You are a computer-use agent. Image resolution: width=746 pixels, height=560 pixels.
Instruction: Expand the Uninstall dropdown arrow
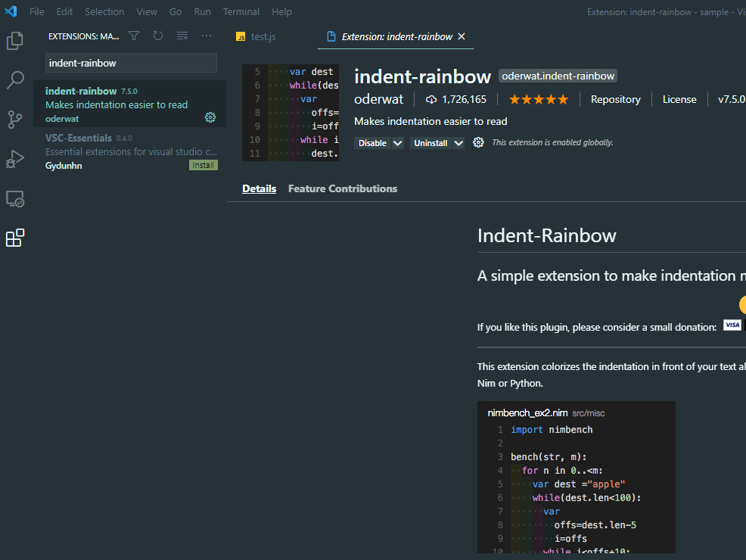(x=458, y=143)
